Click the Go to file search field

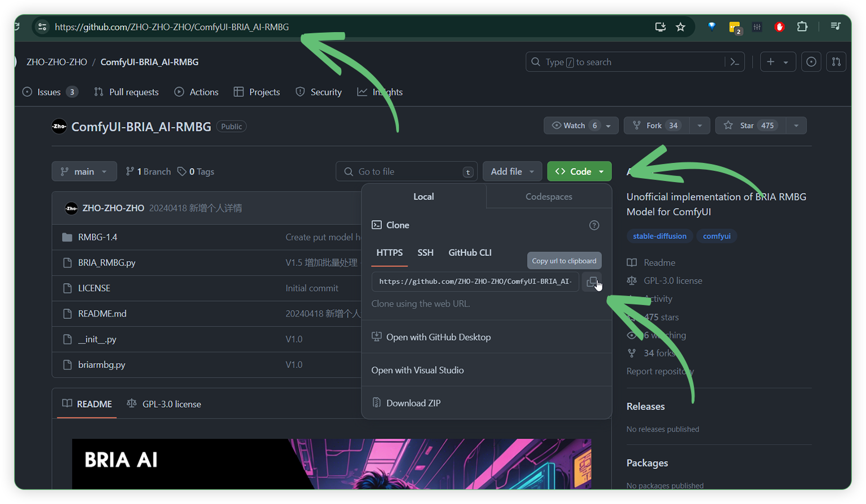[407, 171]
